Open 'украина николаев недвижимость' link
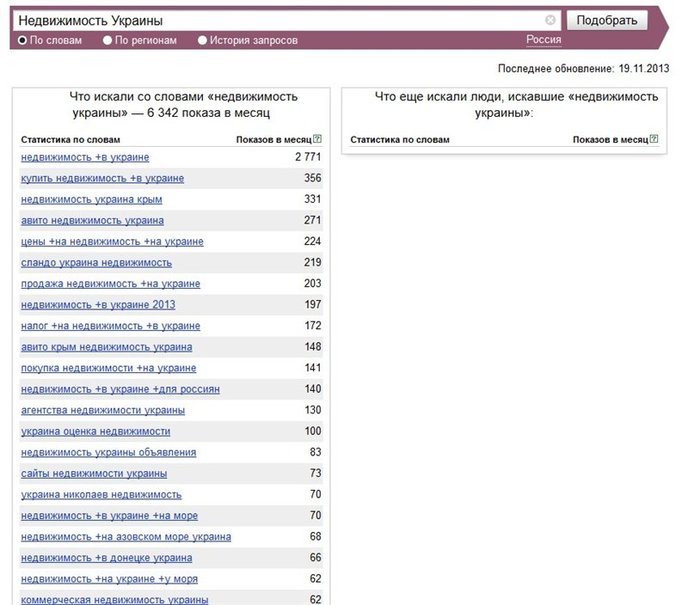 coord(101,494)
